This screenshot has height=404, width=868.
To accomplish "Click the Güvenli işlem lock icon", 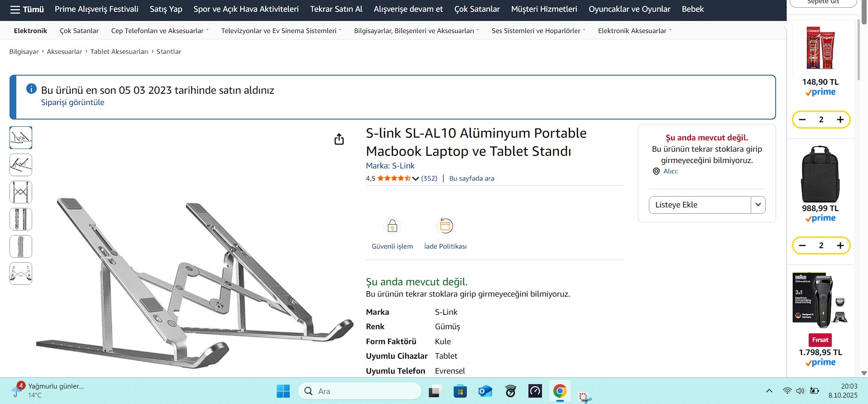I will click(392, 226).
